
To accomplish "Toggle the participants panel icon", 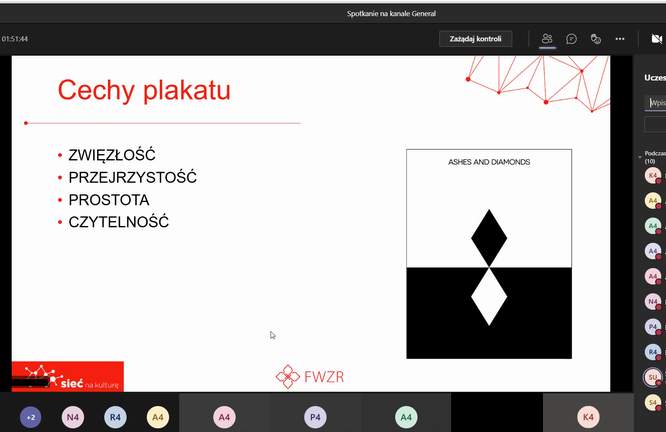I will click(547, 39).
